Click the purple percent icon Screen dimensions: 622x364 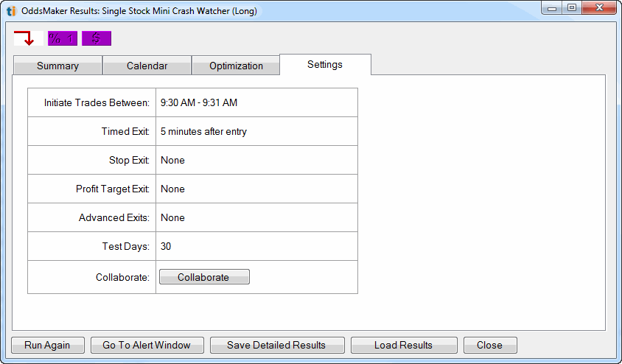point(62,38)
